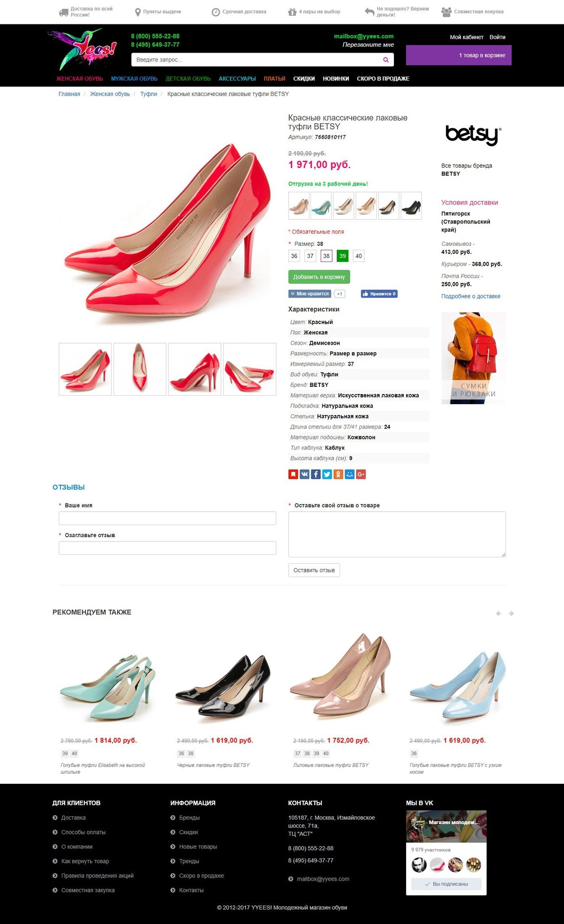Click the red bookmark share icon
564x924 pixels.
293,474
